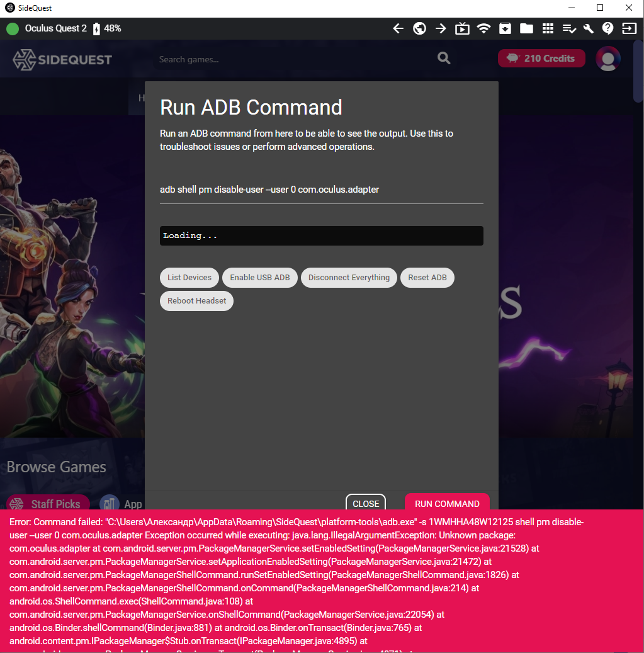Open the headset stream/cast icon
Screen dimensions: 644x653
tap(462, 28)
